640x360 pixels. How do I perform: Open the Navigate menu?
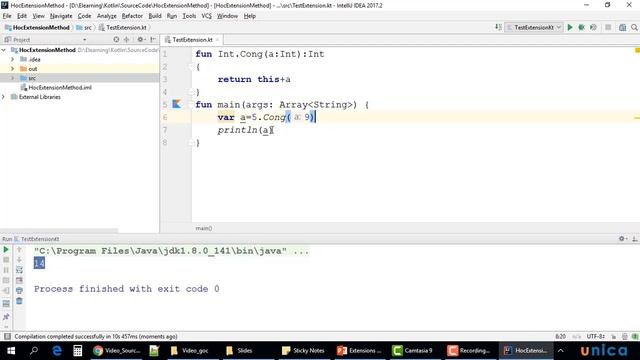61,16
